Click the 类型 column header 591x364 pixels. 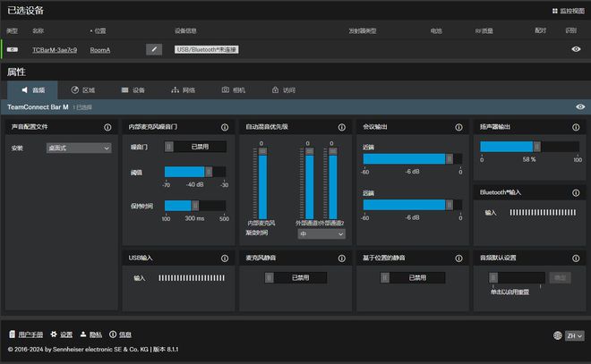(x=12, y=31)
